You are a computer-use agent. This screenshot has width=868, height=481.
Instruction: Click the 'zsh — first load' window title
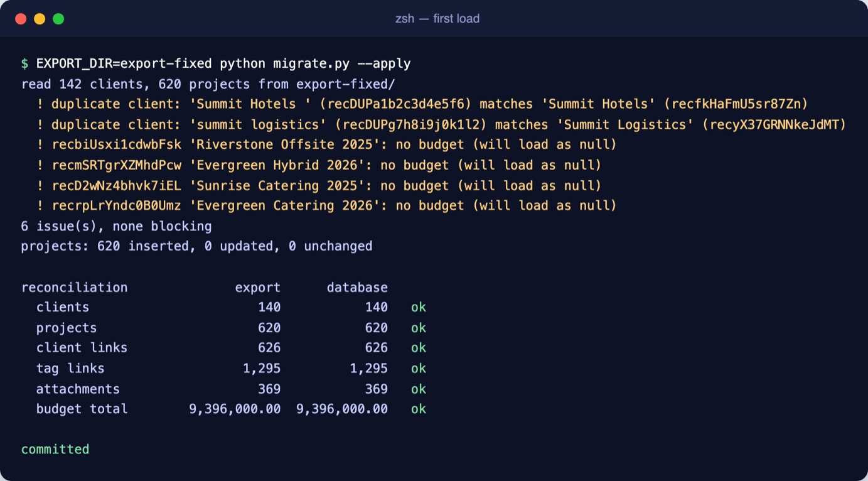(437, 19)
